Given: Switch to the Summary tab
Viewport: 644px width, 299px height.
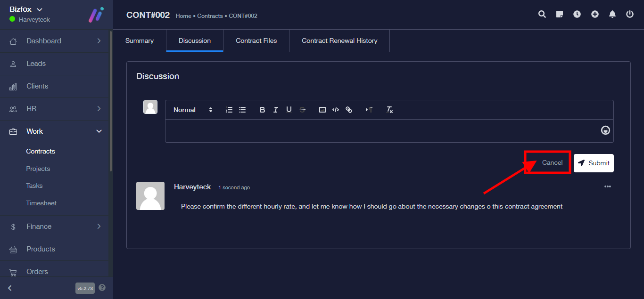Looking at the screenshot, I should point(140,40).
